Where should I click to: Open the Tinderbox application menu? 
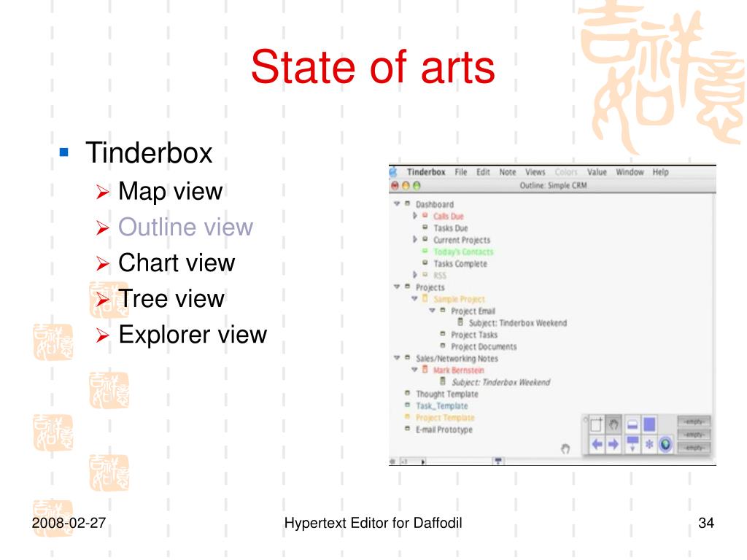pos(426,172)
